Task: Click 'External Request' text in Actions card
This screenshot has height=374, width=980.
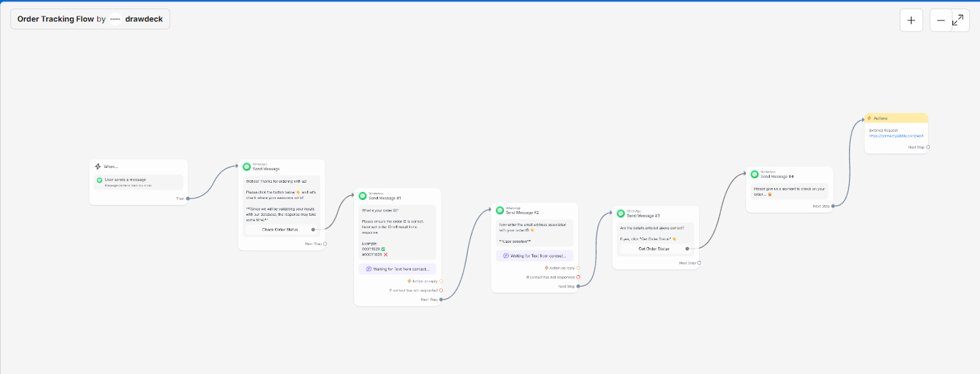Action: 883,131
